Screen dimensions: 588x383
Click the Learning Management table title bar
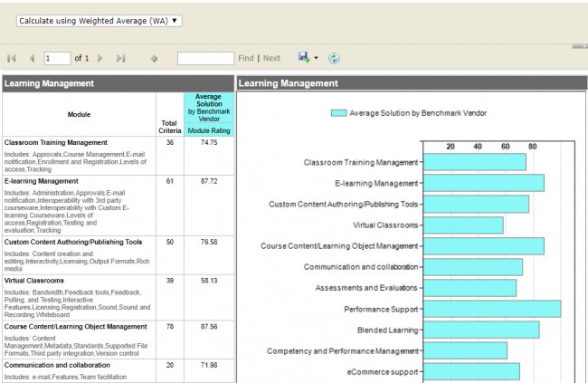119,83
